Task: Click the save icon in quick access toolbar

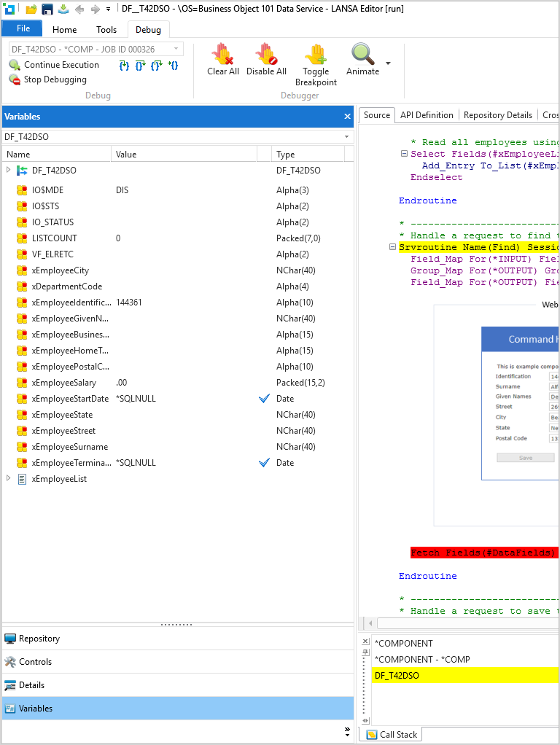Action: click(x=47, y=9)
